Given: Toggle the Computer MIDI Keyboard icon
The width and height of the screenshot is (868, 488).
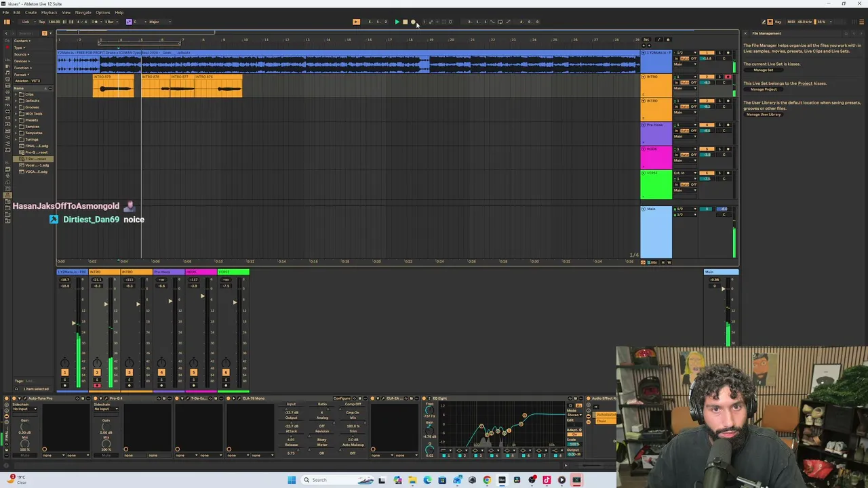Looking at the screenshot, I should [770, 22].
